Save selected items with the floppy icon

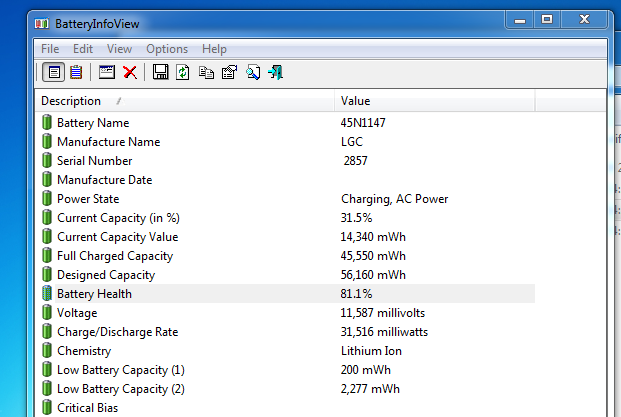(x=160, y=72)
